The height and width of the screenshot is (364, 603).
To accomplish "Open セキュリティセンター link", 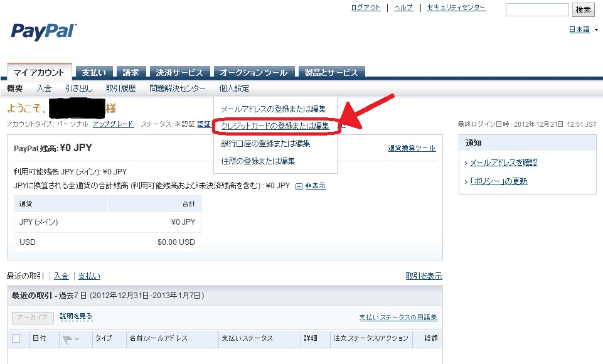I will pos(456,8).
